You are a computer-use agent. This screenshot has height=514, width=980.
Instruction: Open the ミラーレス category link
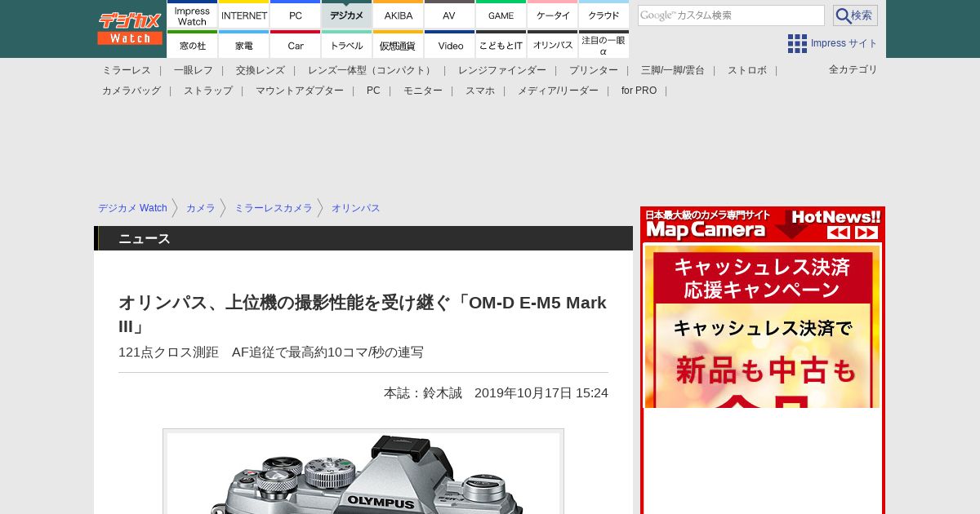pos(127,70)
